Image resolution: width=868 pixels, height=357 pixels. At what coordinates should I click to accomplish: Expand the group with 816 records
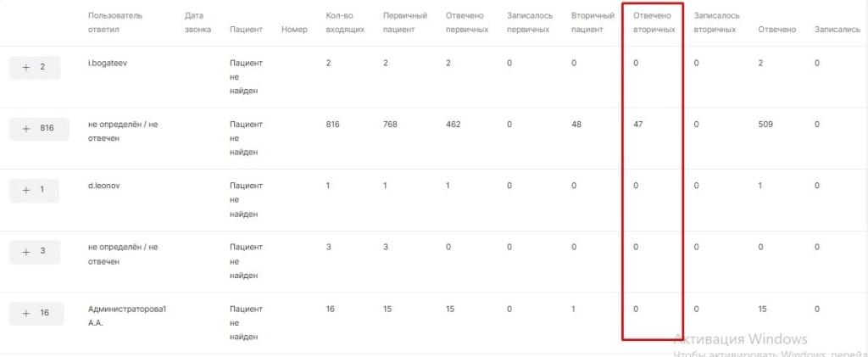coord(35,128)
